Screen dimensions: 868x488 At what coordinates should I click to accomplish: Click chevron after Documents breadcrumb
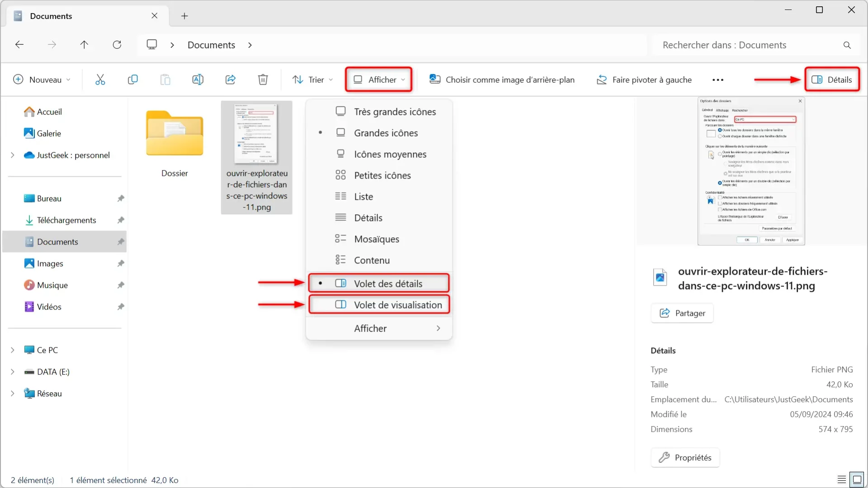(x=250, y=45)
